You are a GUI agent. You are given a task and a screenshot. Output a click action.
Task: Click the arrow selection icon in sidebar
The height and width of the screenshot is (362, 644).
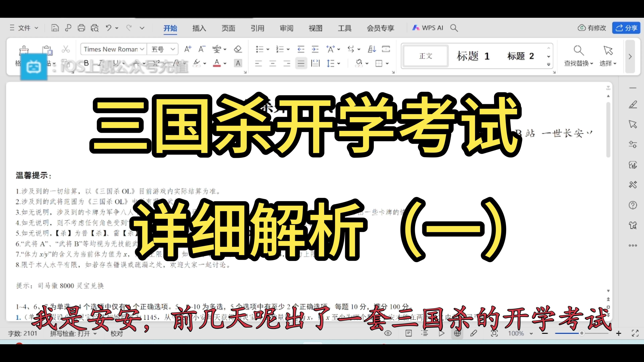tap(633, 124)
